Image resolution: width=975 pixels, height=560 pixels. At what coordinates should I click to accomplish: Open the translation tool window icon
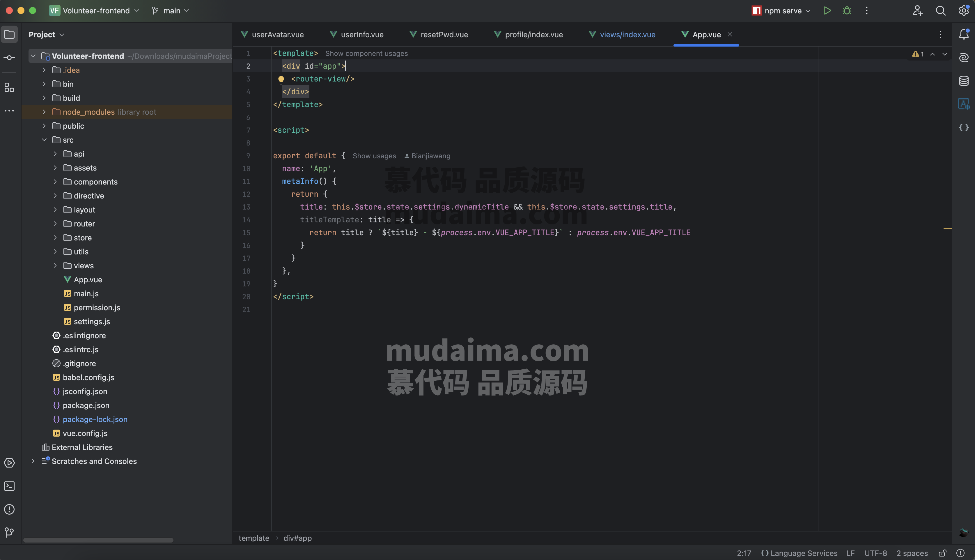pyautogui.click(x=964, y=104)
